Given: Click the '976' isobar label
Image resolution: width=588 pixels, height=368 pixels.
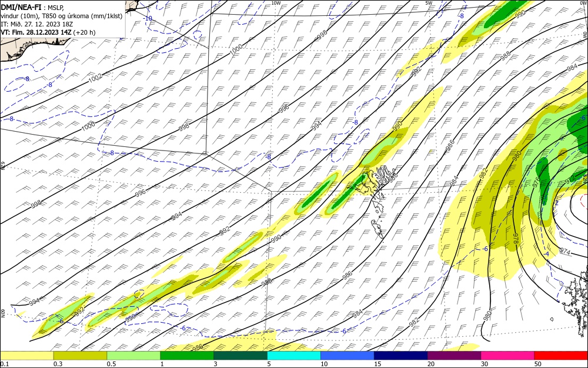Looking at the screenshot, I should point(536,182).
